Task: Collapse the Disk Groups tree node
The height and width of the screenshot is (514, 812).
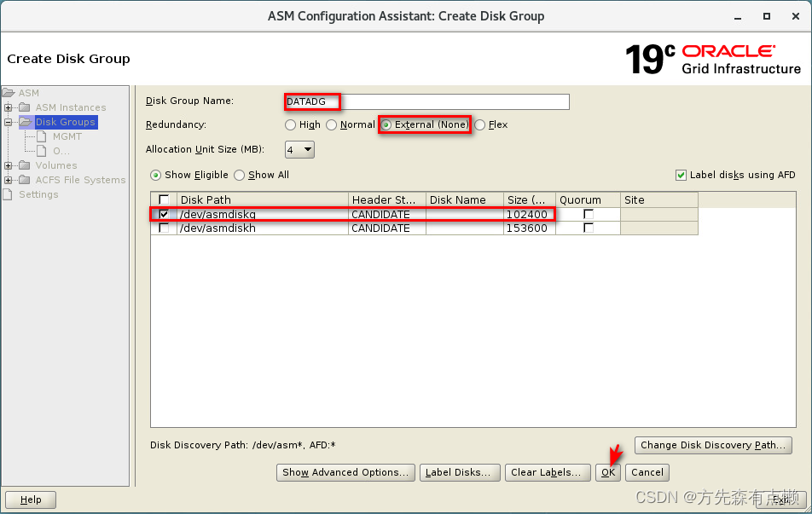Action: pyautogui.click(x=9, y=122)
